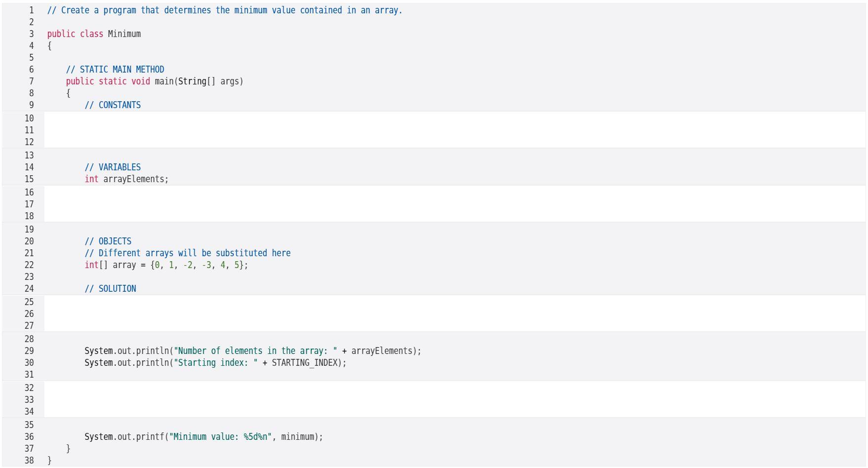Viewport: 868px width, 468px height.
Task: Click the CONSTANTS comment on line 9
Action: pos(113,105)
